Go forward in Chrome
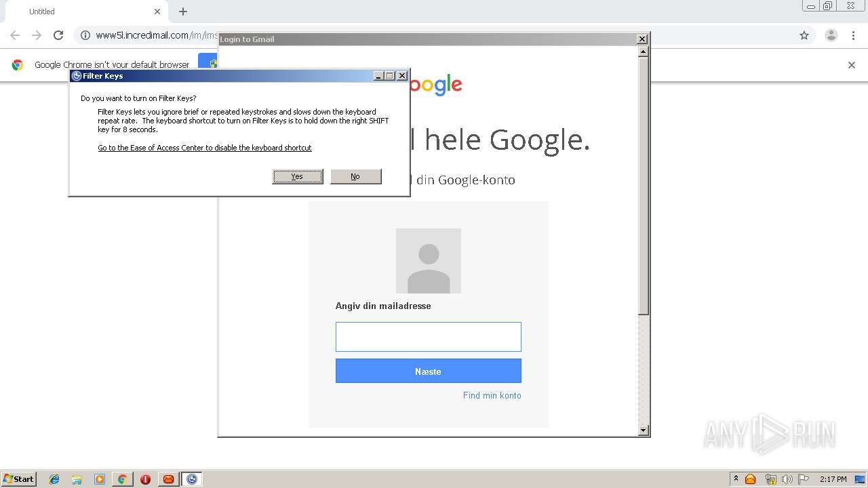Image resolution: width=868 pixels, height=488 pixels. pyautogui.click(x=37, y=35)
